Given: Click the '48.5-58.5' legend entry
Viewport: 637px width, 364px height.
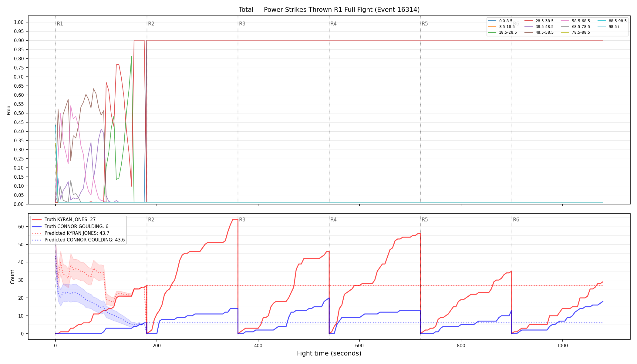Looking at the screenshot, I should (539, 32).
